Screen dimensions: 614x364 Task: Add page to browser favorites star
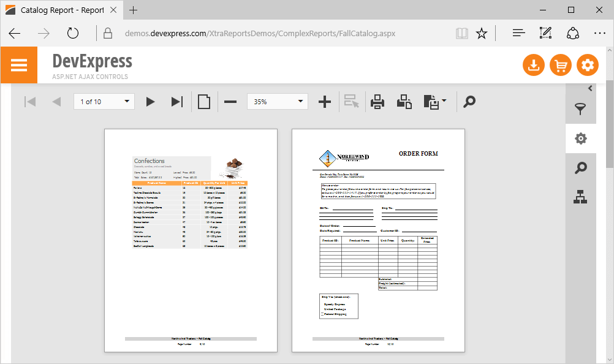point(482,33)
